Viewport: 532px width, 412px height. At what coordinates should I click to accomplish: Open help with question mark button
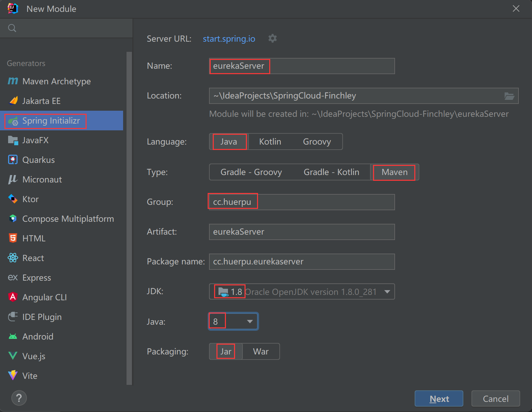point(19,398)
